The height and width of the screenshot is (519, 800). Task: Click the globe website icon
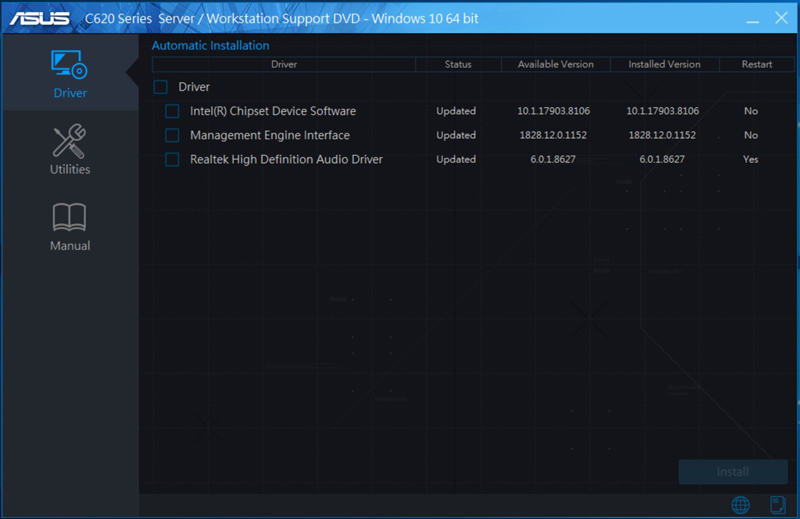click(x=741, y=505)
